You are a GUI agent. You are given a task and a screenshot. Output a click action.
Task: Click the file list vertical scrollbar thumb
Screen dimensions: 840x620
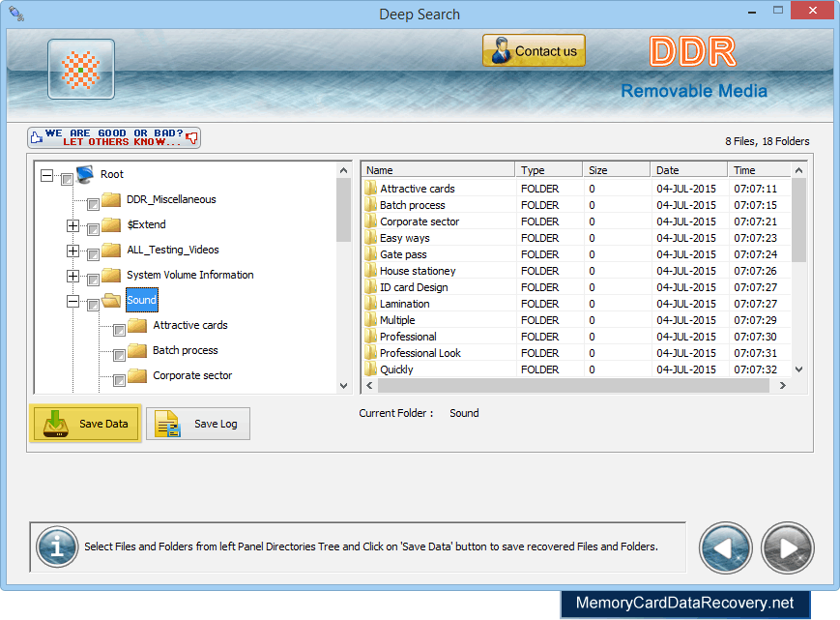point(798,221)
